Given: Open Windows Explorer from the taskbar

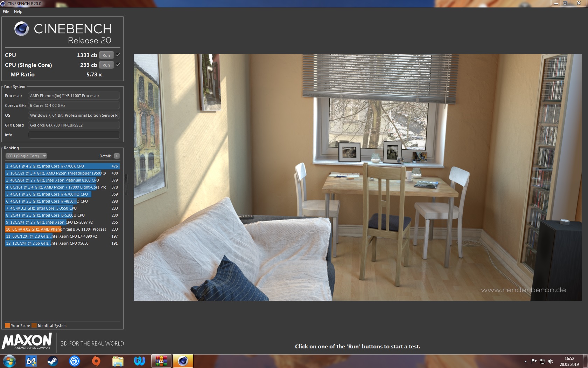Looking at the screenshot, I should coord(118,361).
